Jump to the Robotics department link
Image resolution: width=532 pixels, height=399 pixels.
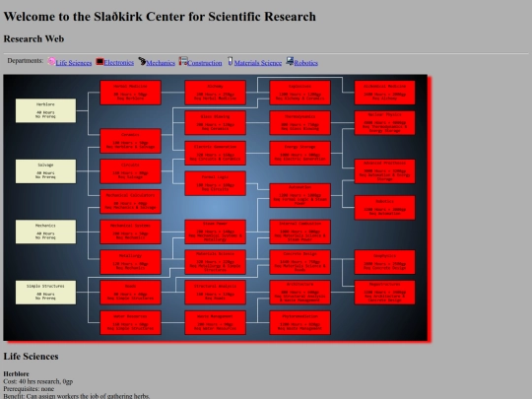point(306,63)
